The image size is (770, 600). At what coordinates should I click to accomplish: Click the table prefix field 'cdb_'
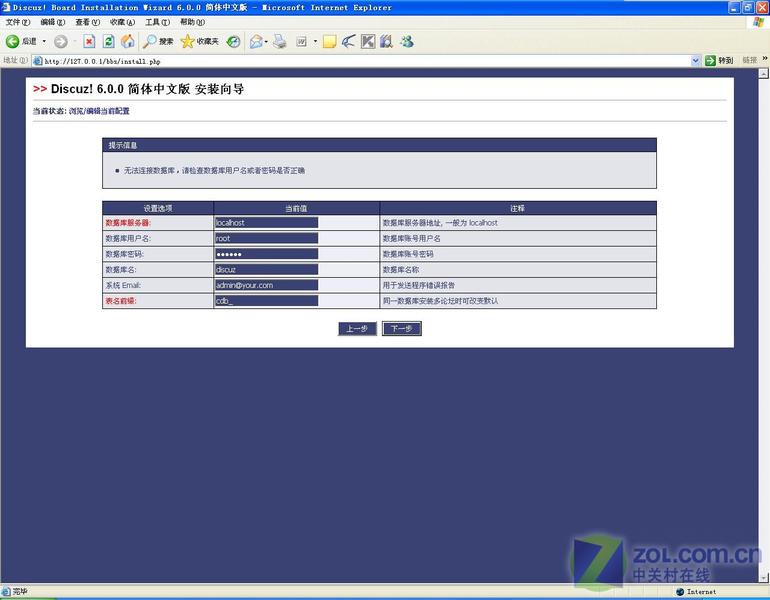point(266,300)
